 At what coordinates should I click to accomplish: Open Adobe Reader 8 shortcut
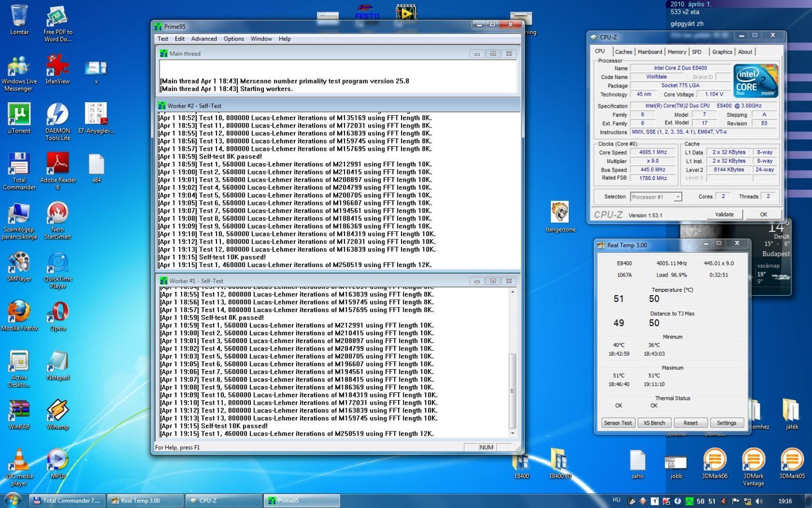[x=58, y=171]
